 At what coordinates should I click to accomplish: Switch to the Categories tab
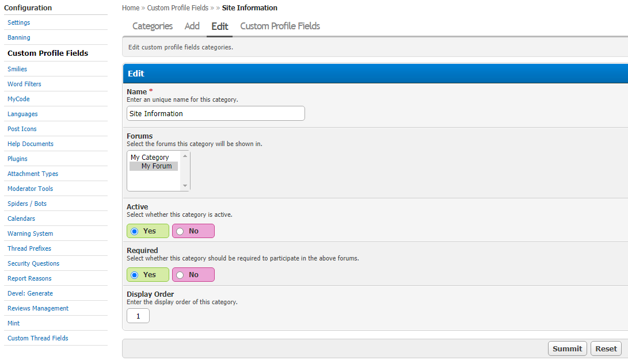pos(153,26)
